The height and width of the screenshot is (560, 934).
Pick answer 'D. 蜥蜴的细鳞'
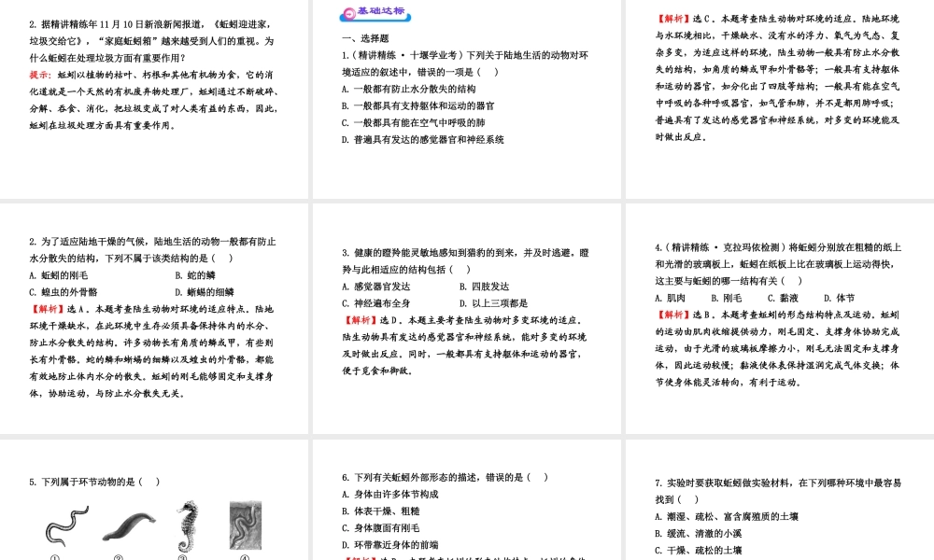click(x=205, y=292)
